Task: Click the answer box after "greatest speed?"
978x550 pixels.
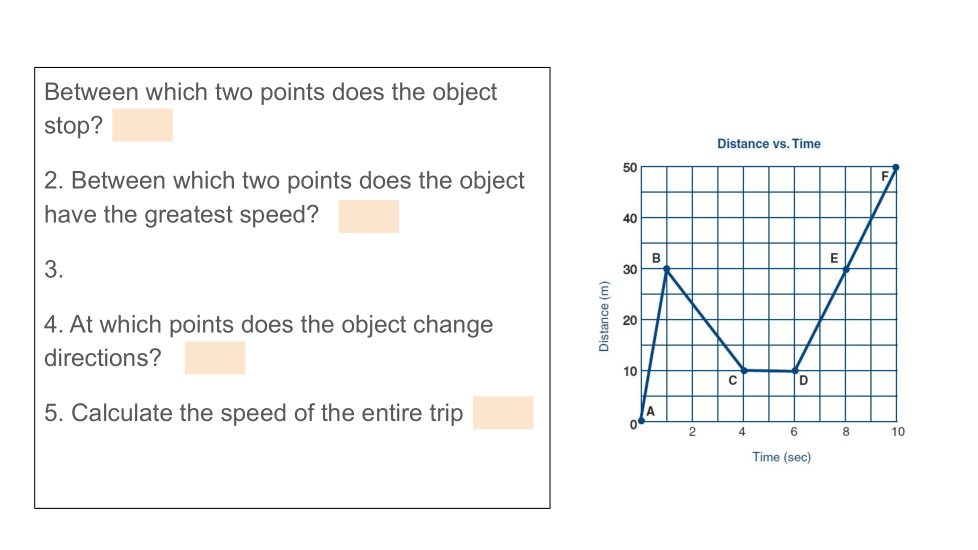Action: [368, 216]
